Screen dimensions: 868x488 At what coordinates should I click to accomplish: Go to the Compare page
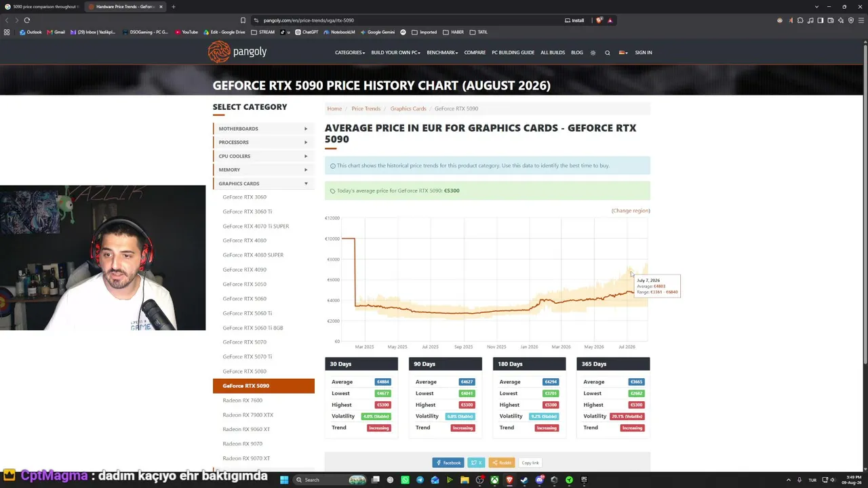coord(475,53)
